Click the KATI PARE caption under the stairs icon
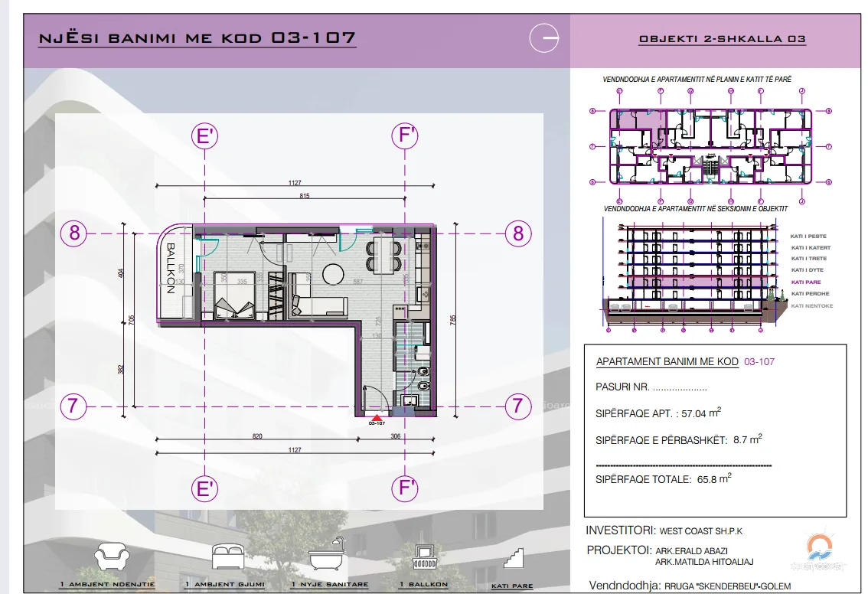868x594 pixels. (512, 586)
